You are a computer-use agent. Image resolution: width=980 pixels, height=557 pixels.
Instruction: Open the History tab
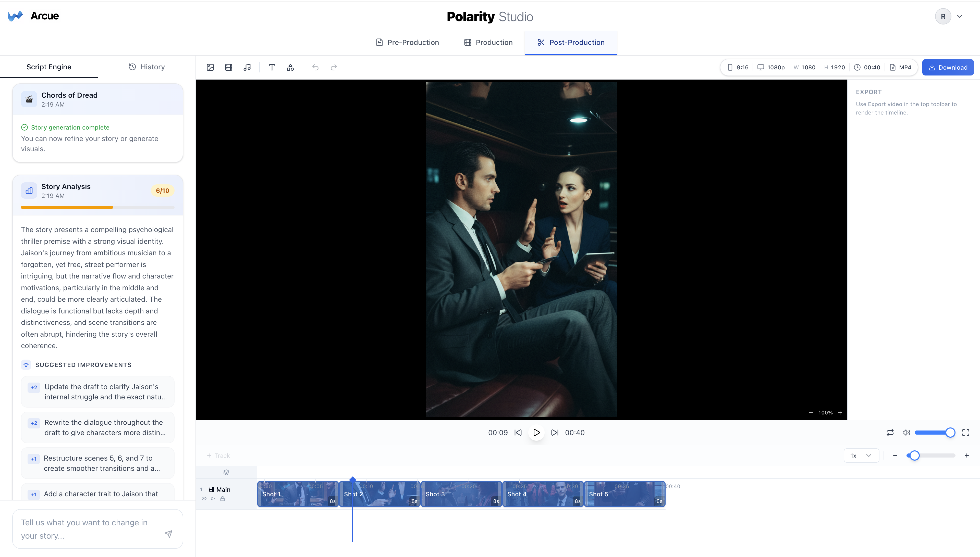(x=146, y=67)
